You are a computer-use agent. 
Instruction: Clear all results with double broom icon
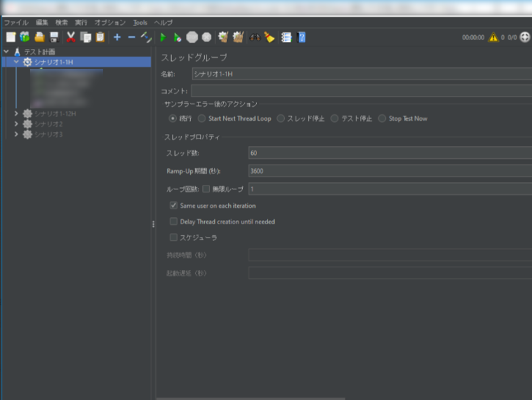238,37
